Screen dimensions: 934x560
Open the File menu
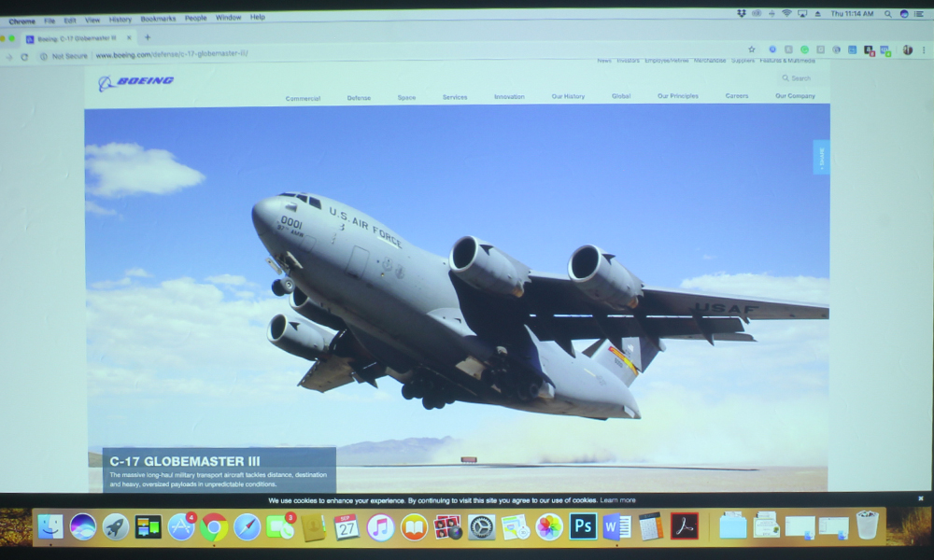click(x=50, y=21)
